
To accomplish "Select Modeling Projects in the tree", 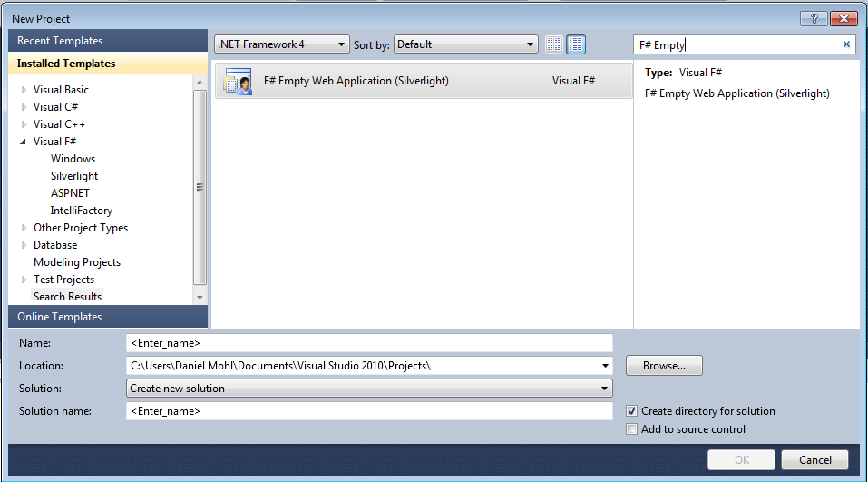I will (x=77, y=262).
